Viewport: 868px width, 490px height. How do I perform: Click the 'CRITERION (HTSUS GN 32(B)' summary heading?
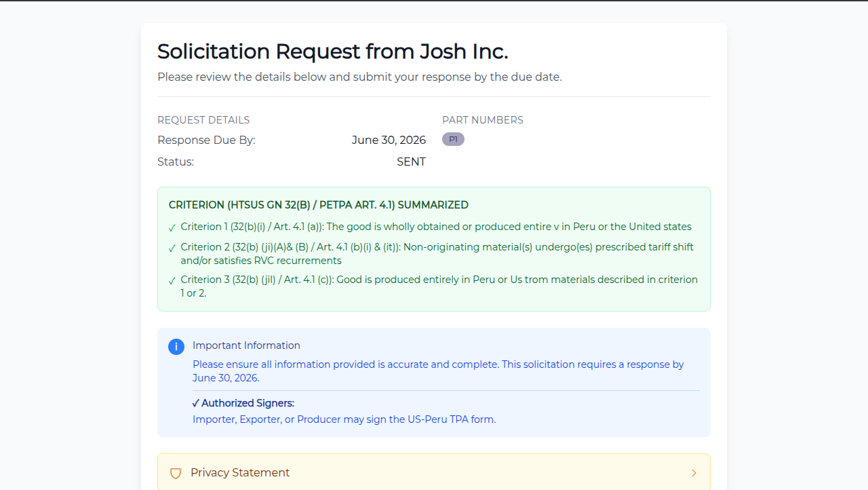coord(319,205)
